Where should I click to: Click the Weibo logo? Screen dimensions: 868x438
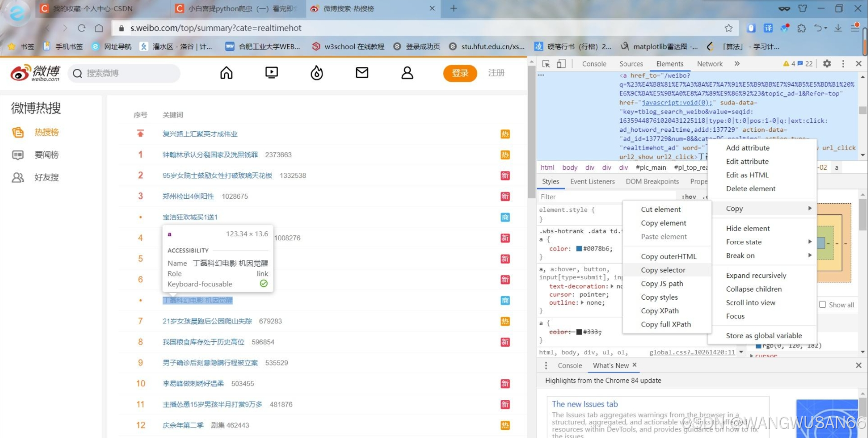click(x=35, y=73)
